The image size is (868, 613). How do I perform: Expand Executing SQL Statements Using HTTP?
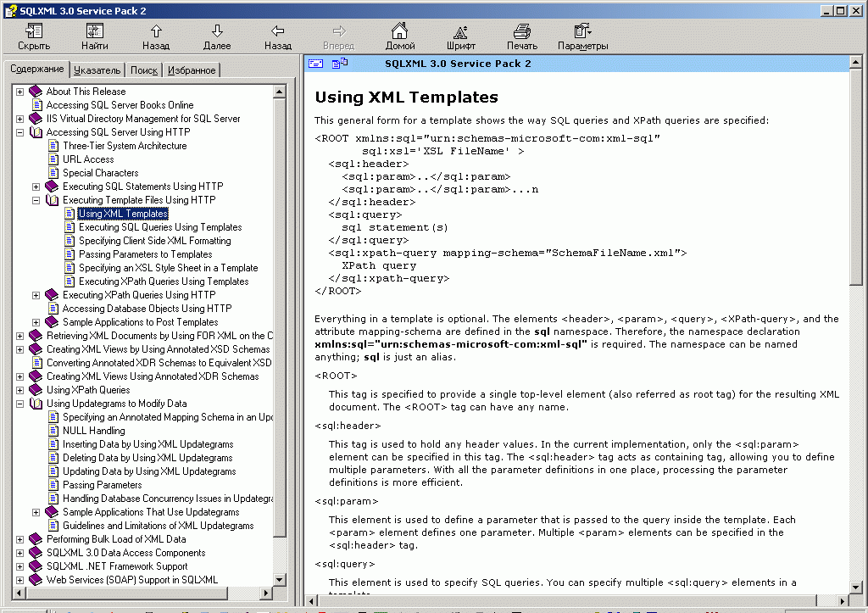pyautogui.click(x=36, y=187)
